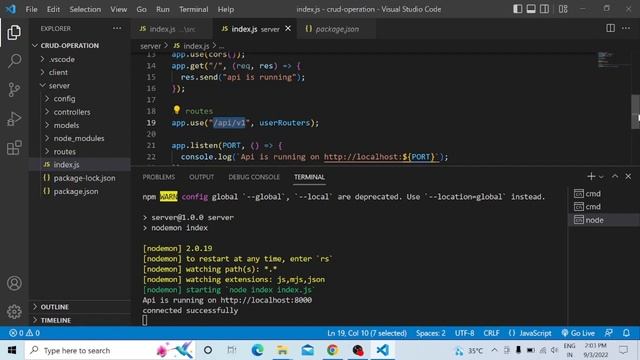640x360 pixels.
Task: Click the Windows Start button
Action: [x=12, y=350]
